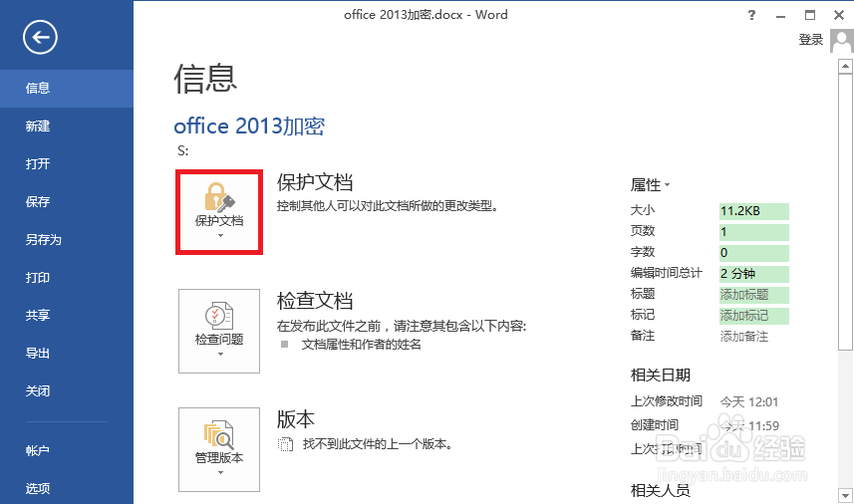Click the 编辑时间总计 property label
854x504 pixels.
tap(666, 273)
